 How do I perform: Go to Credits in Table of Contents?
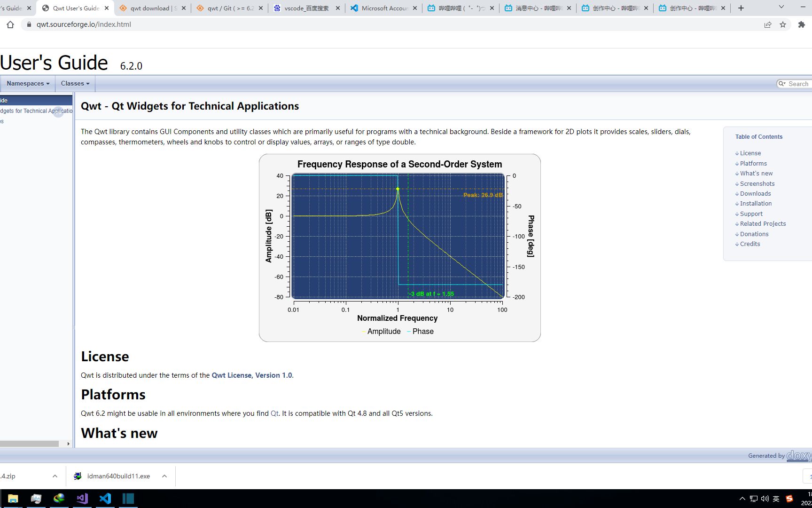pos(750,244)
